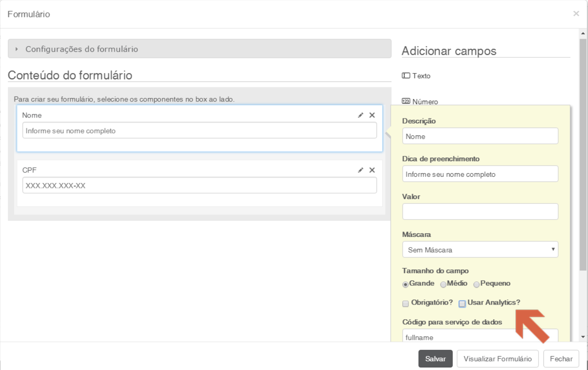The image size is (588, 370).
Task: Remove the Nome field with its X icon
Action: tap(372, 115)
